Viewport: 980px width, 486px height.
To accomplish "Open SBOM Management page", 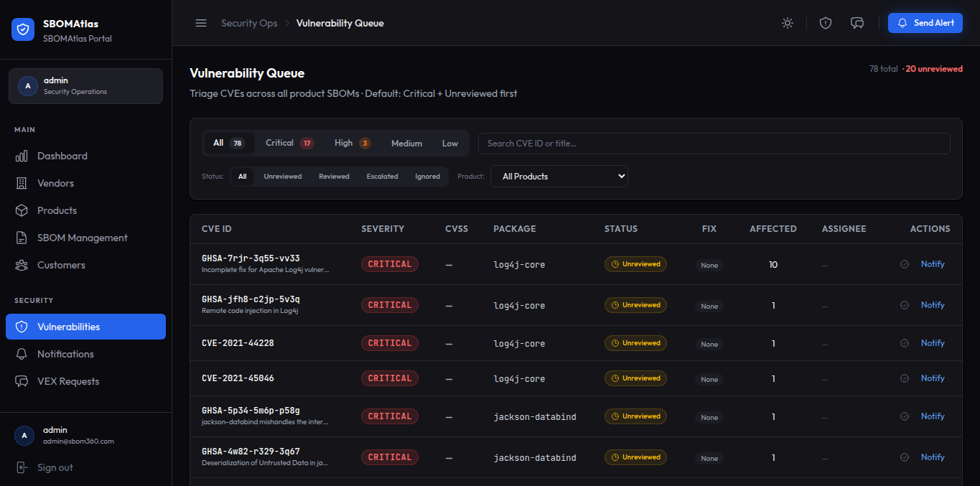I will coord(85,238).
